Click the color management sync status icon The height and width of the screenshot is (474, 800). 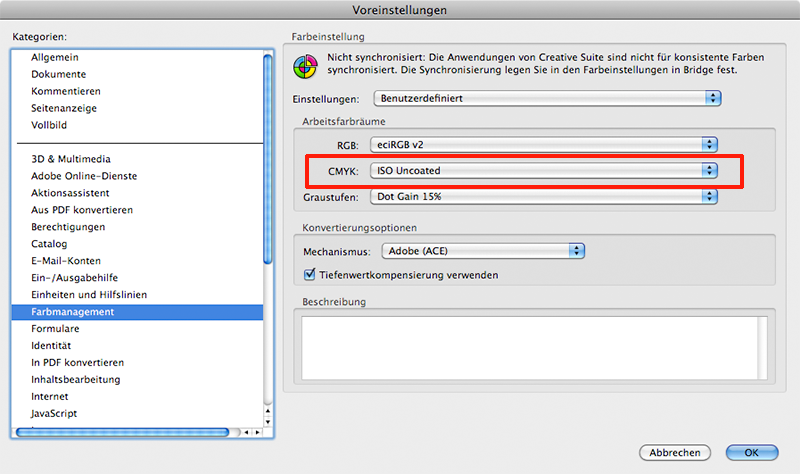[305, 67]
